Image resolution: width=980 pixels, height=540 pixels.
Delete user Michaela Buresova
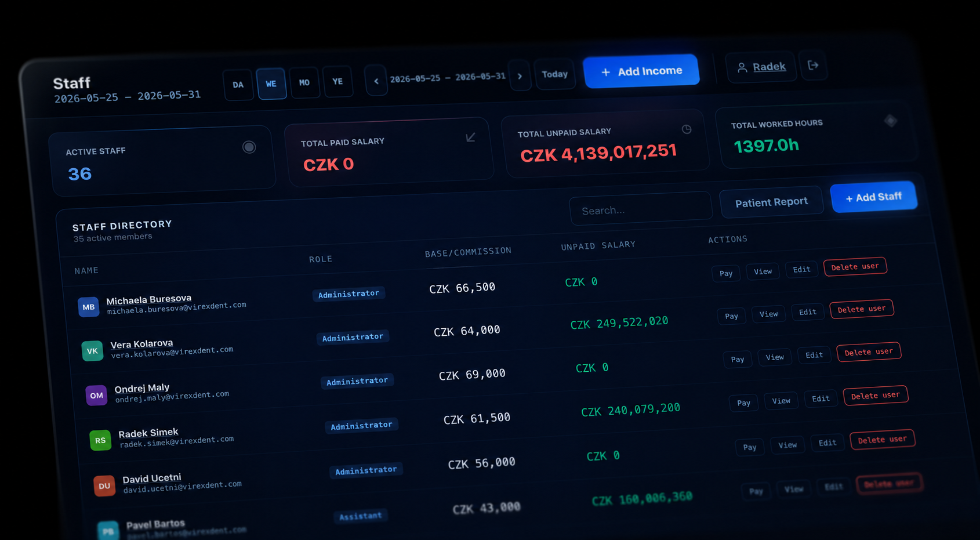[855, 267]
